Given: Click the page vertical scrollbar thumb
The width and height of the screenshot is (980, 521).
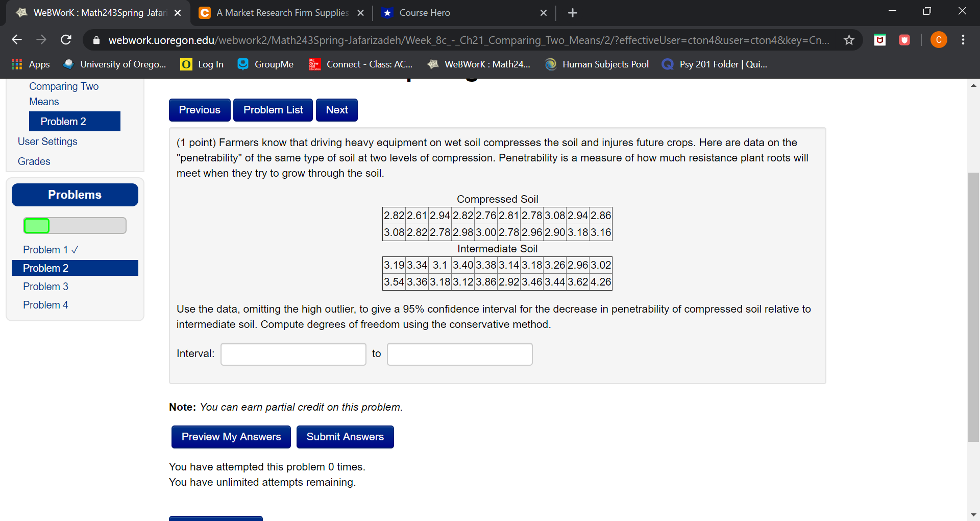Looking at the screenshot, I should (x=973, y=306).
